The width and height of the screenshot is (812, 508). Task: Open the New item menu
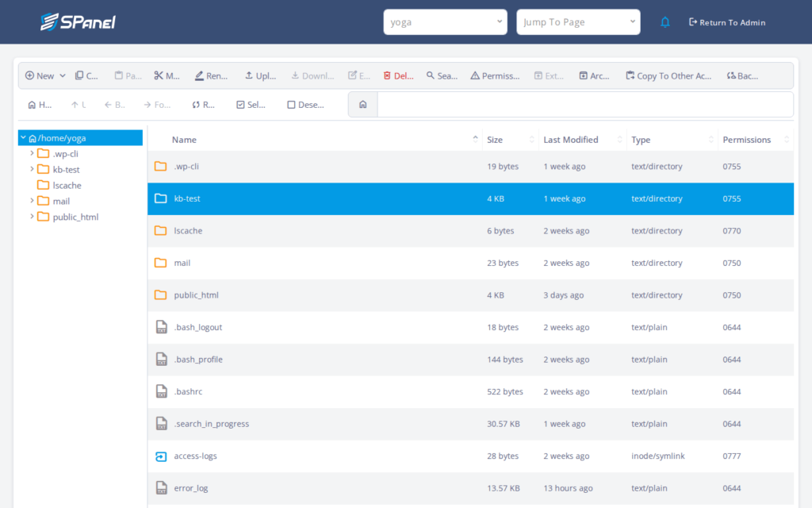45,75
